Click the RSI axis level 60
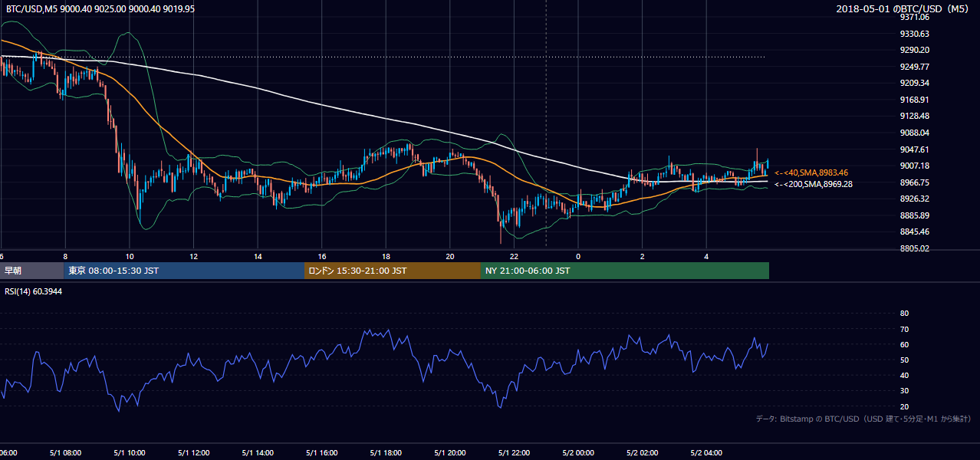Screen dimensions: 980x460 [x=904, y=344]
